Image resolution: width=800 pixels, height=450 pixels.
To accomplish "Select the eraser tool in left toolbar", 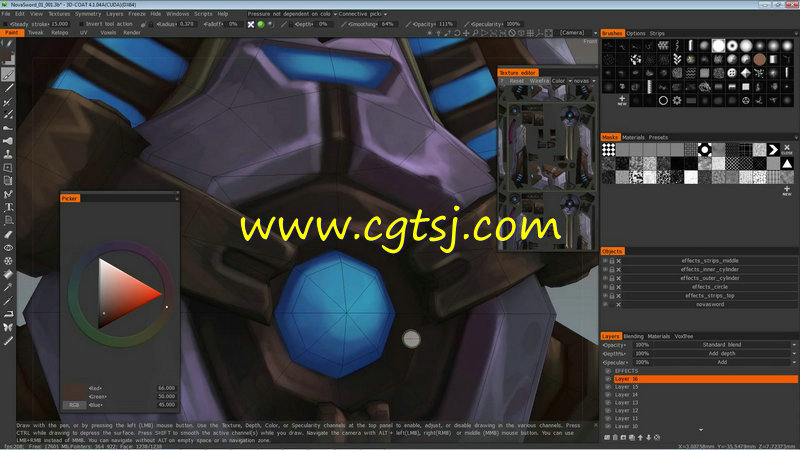I will coord(8,234).
